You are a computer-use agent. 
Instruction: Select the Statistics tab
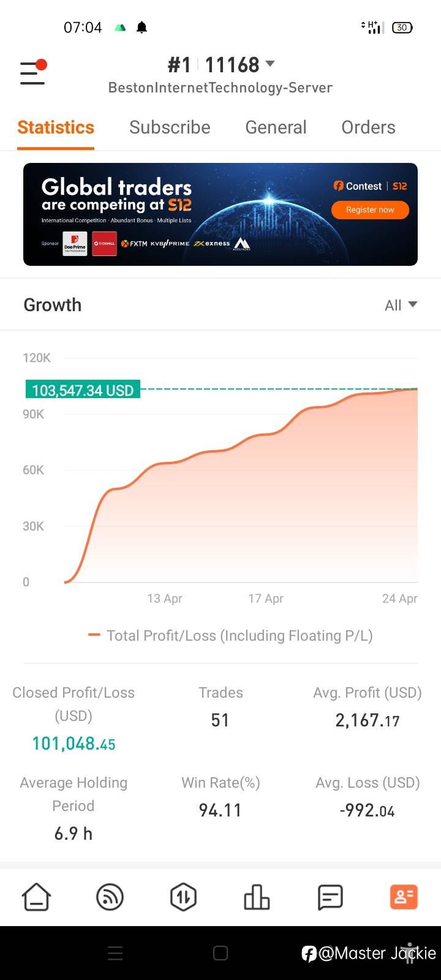click(x=56, y=127)
